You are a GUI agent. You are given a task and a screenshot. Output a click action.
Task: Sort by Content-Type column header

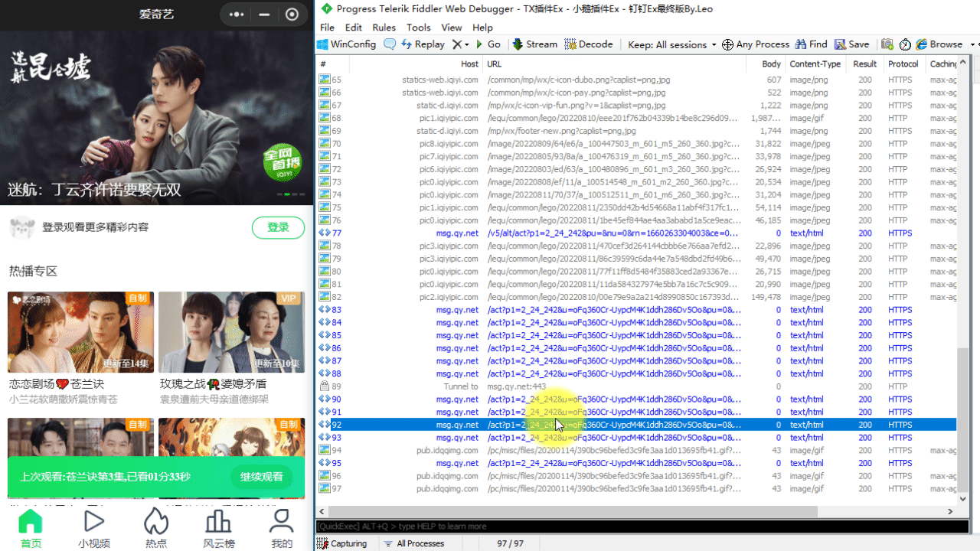pos(816,64)
